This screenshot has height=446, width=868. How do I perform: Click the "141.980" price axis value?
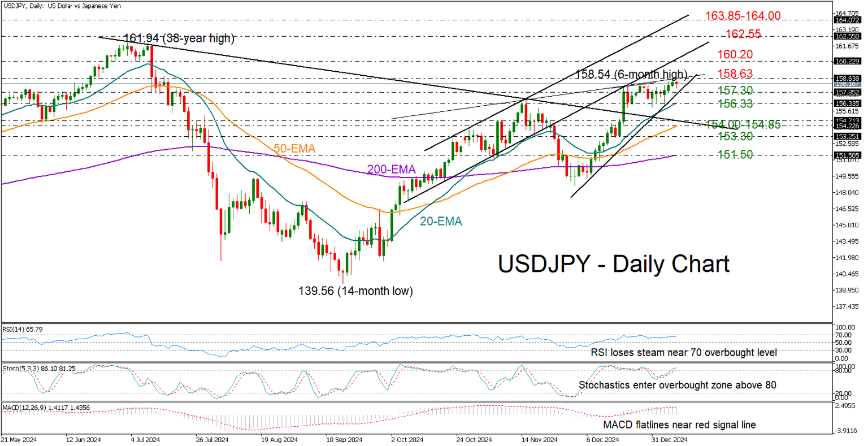coord(847,258)
